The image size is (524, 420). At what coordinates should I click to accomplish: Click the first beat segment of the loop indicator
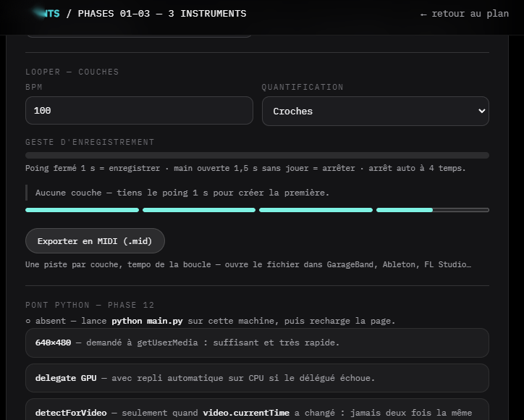(83, 210)
